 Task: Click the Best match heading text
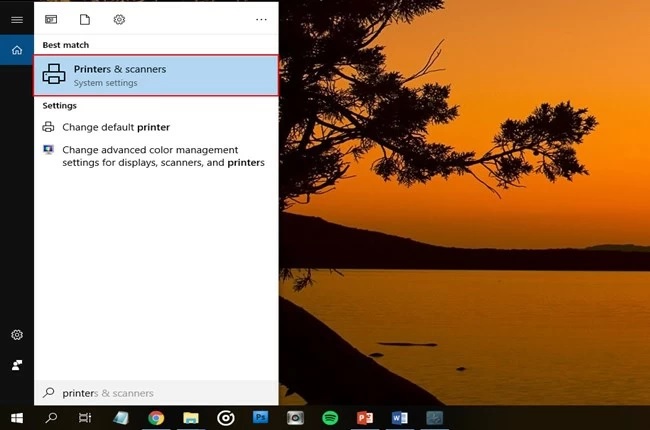[x=65, y=45]
